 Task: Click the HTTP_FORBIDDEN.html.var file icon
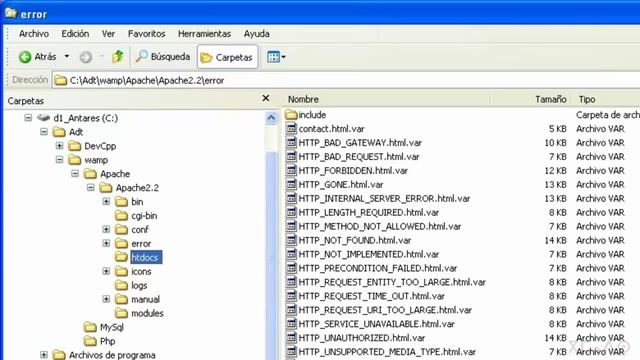coord(291,170)
